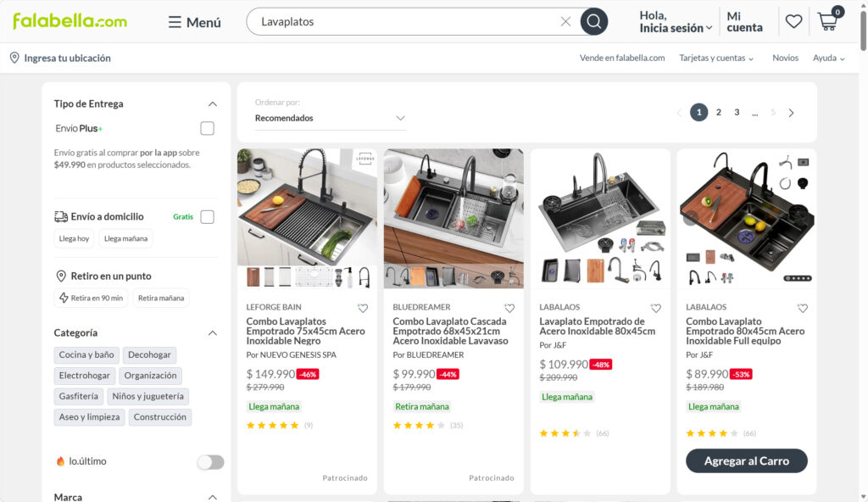
Task: Filter by Electrohogar category
Action: (x=84, y=375)
